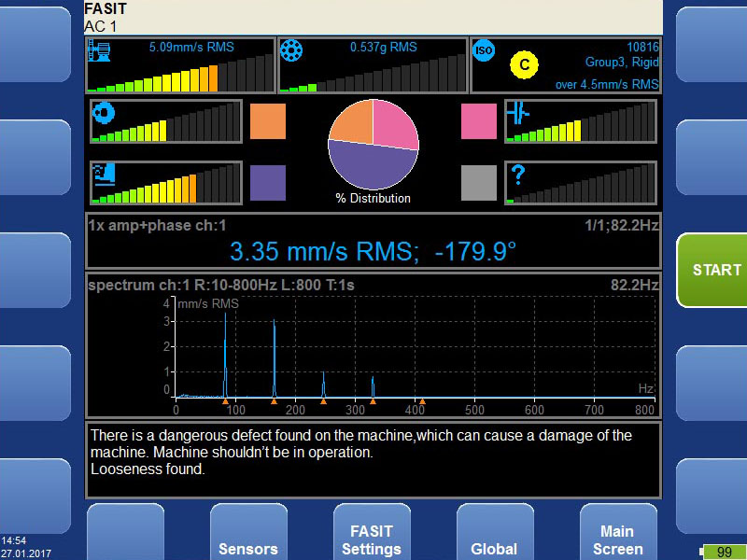Click the "1x amp+phase ch:1" header
The width and height of the screenshot is (747, 560).
click(157, 225)
